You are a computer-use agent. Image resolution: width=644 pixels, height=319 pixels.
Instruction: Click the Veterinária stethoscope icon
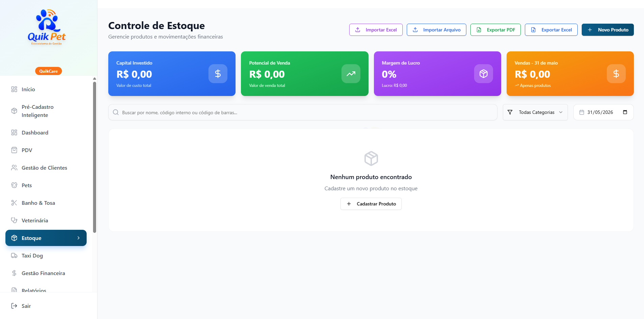pyautogui.click(x=14, y=220)
